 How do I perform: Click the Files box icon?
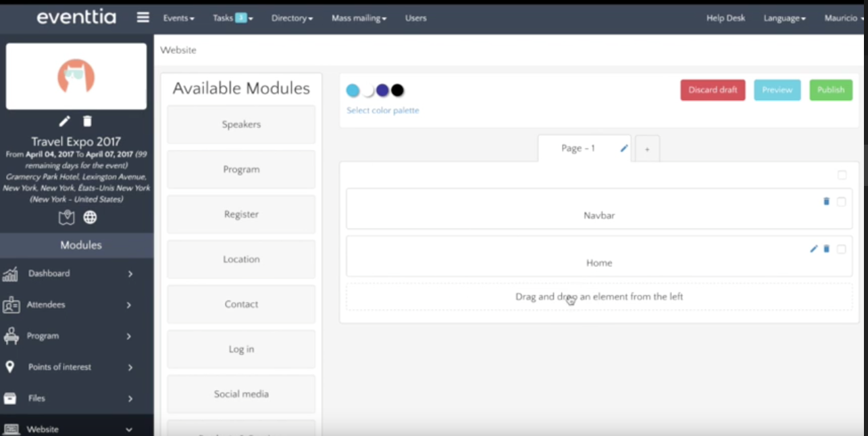pyautogui.click(x=9, y=398)
